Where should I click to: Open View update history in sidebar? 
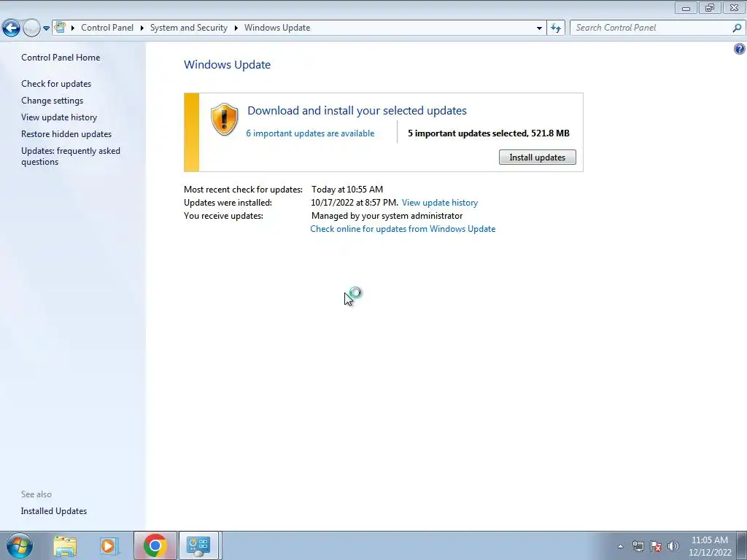59,117
